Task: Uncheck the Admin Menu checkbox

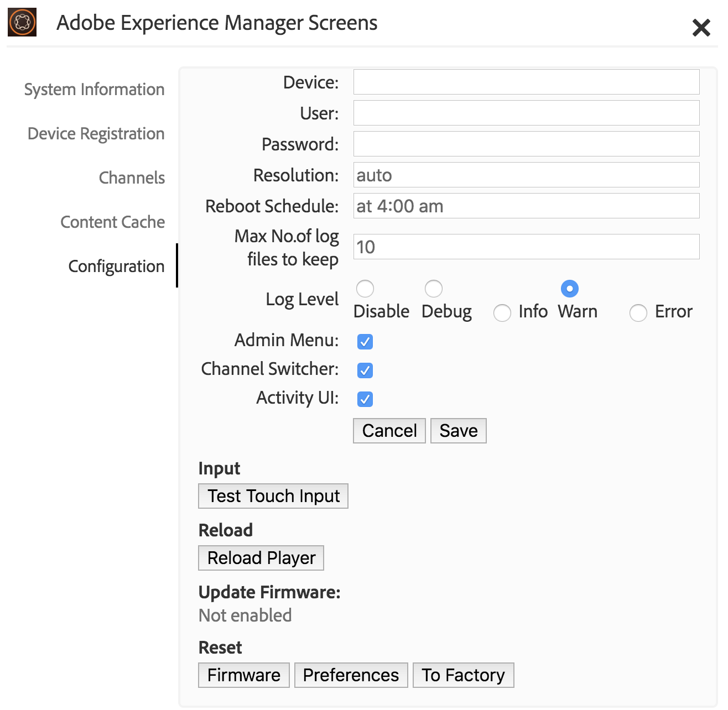Action: pos(365,342)
